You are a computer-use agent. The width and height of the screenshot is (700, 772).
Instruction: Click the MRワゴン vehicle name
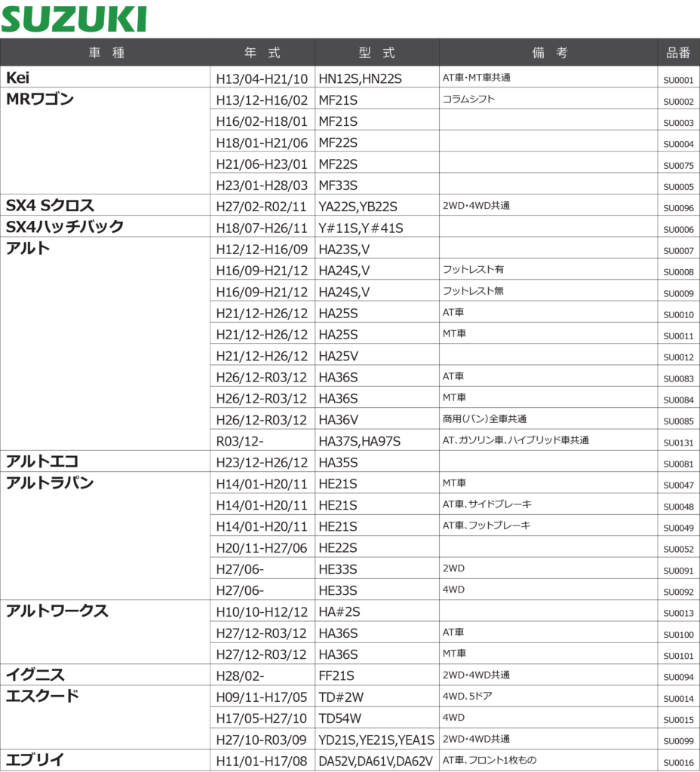[x=40, y=100]
